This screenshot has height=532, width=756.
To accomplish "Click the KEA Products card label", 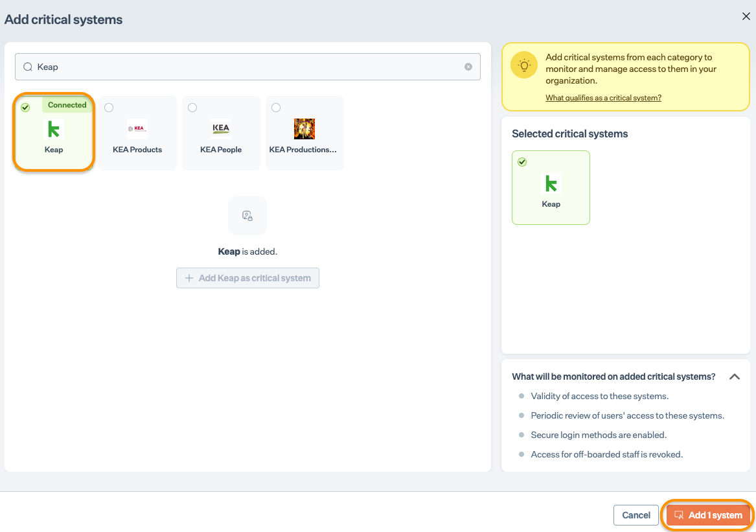I will 137,150.
